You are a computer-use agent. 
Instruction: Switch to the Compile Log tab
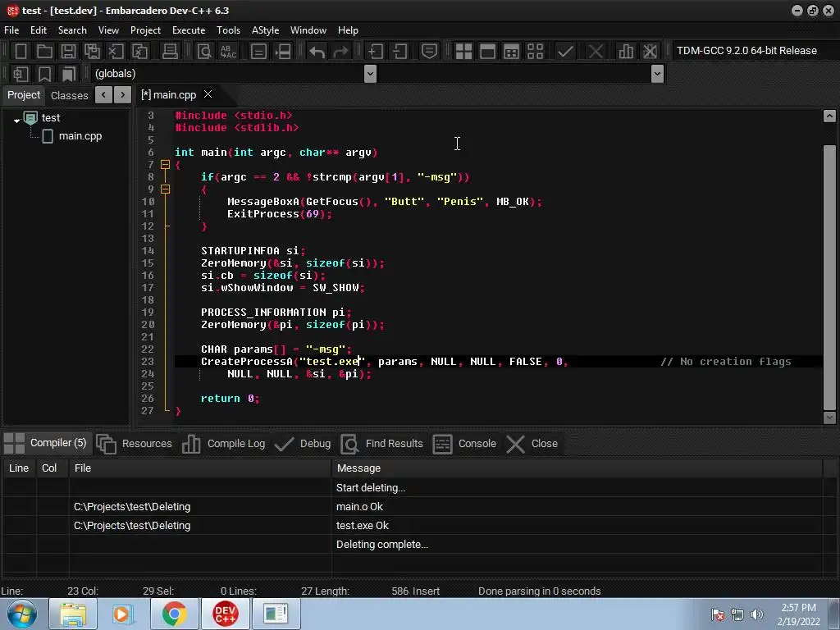click(x=224, y=444)
